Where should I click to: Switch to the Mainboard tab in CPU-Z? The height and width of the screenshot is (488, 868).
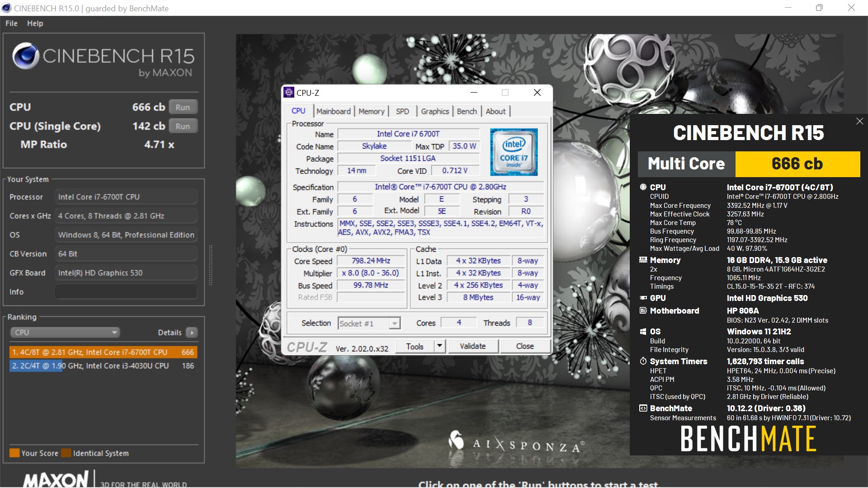pyautogui.click(x=333, y=112)
